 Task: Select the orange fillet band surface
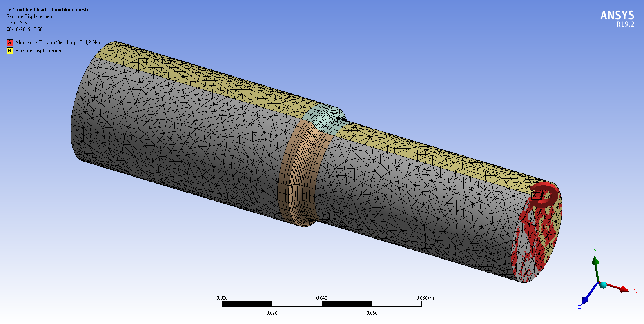[296, 171]
